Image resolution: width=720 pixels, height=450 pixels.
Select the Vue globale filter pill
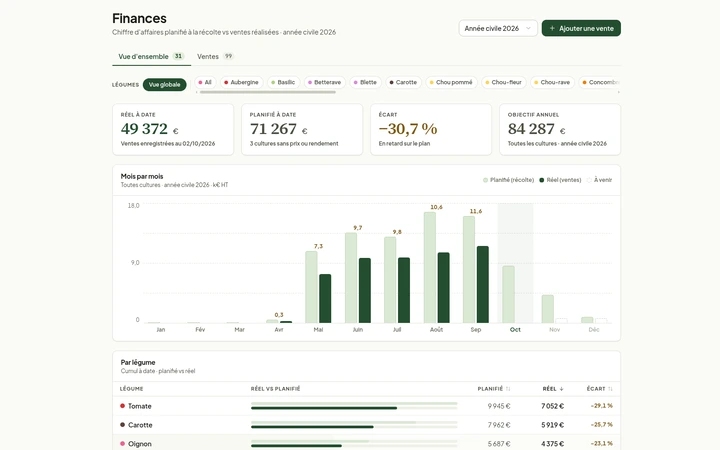tap(164, 84)
